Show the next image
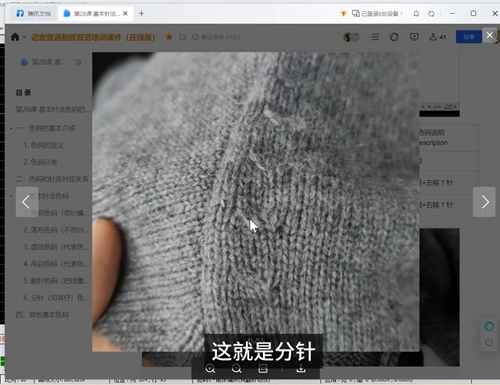This screenshot has height=385, width=500. 484,202
